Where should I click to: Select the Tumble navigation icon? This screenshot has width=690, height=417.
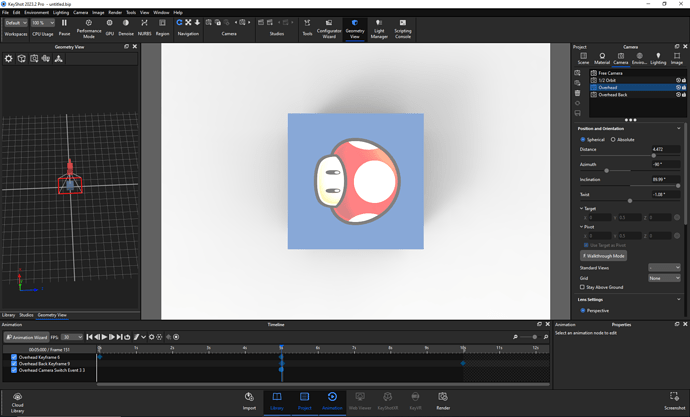[x=180, y=22]
